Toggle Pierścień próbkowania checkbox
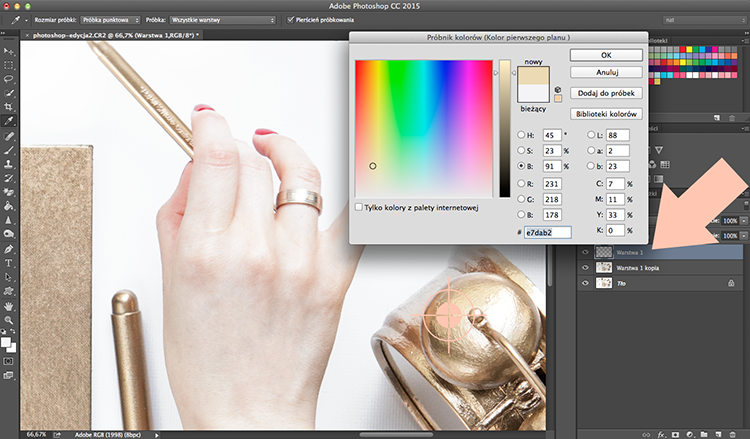750x439 pixels. 290,20
